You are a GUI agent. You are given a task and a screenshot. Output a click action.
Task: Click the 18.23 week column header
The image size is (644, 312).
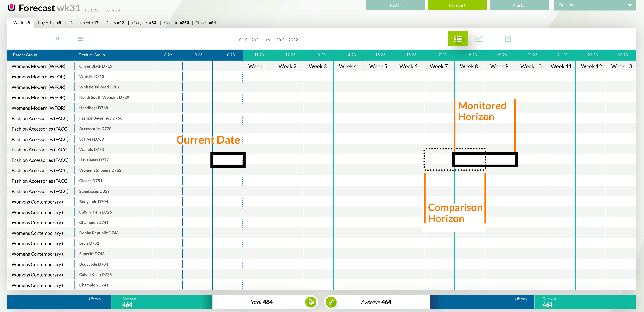[x=471, y=55]
